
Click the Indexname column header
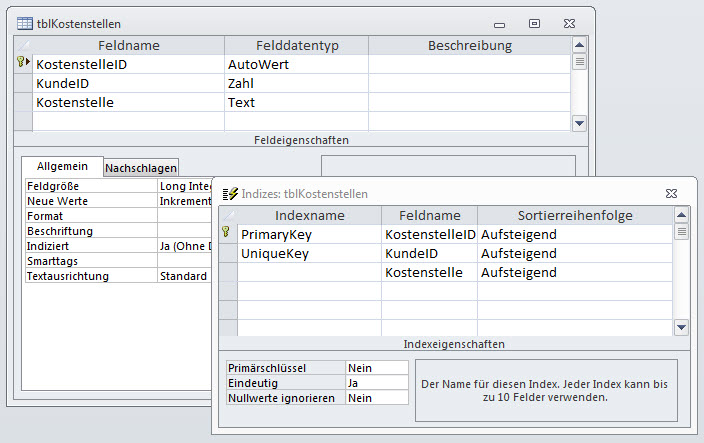pyautogui.click(x=309, y=215)
